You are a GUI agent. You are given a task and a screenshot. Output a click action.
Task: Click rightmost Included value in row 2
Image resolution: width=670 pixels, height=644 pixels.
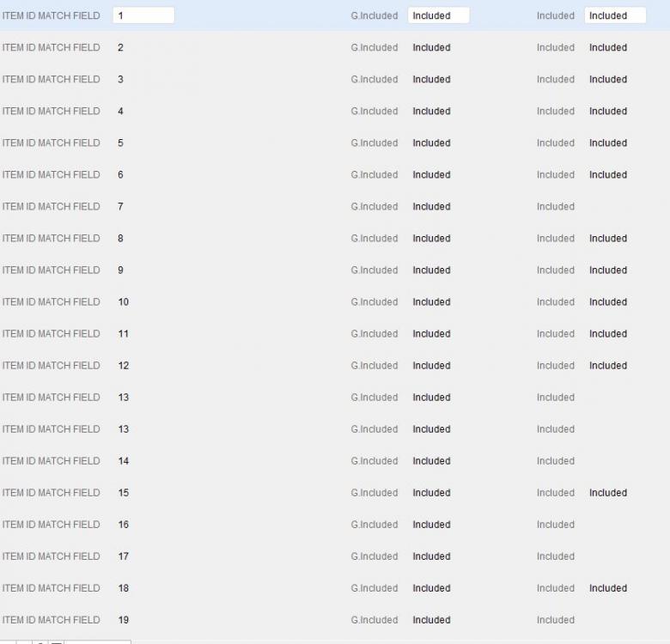(608, 47)
